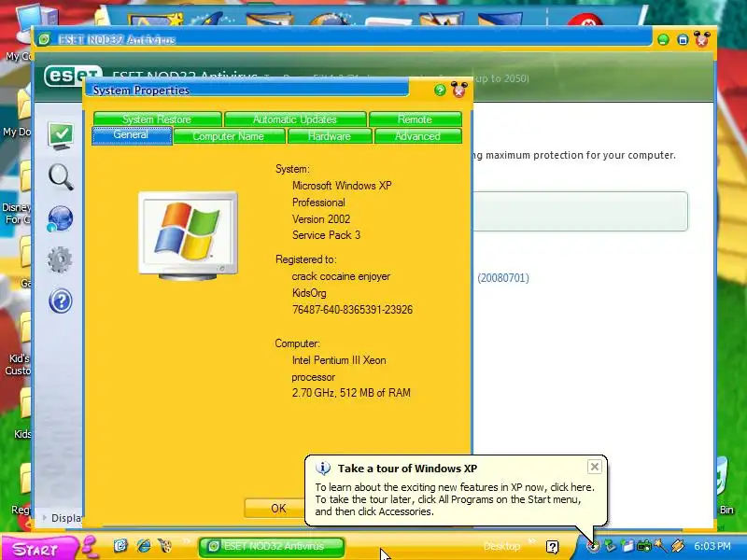Click text 'Version 2002'
Screen dimensions: 747x560
pyautogui.click(x=321, y=219)
